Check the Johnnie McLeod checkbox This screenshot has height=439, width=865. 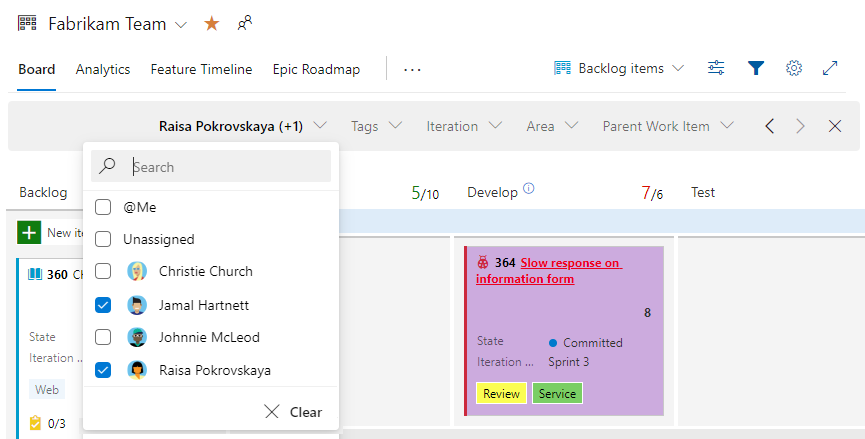pos(103,337)
